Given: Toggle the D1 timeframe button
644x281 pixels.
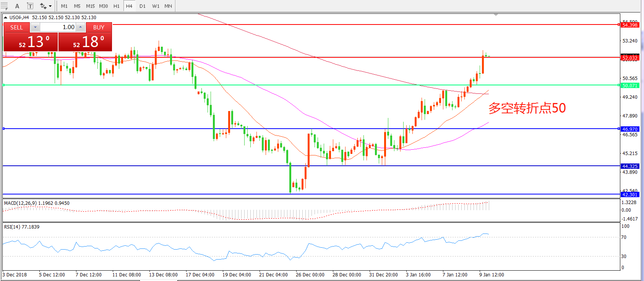Looking at the screenshot, I should (142, 6).
